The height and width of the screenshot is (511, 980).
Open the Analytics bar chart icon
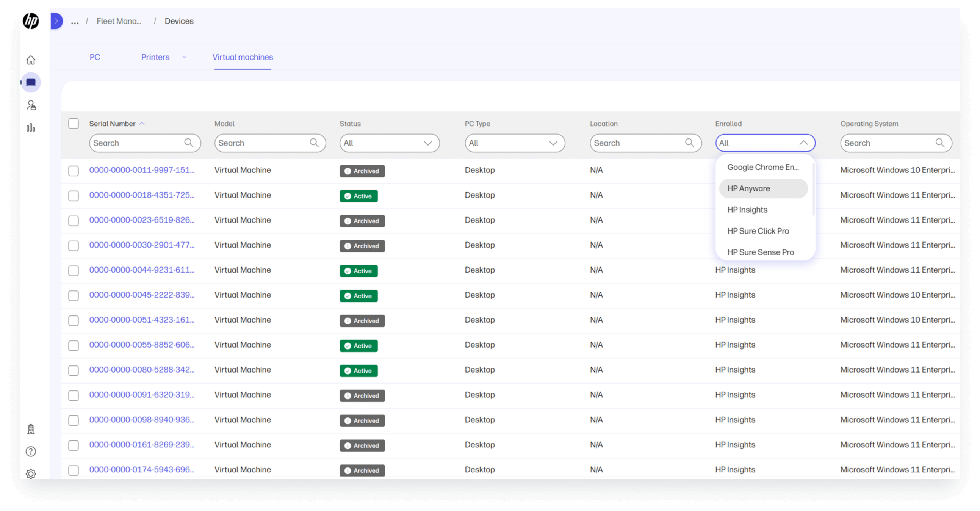[x=31, y=127]
